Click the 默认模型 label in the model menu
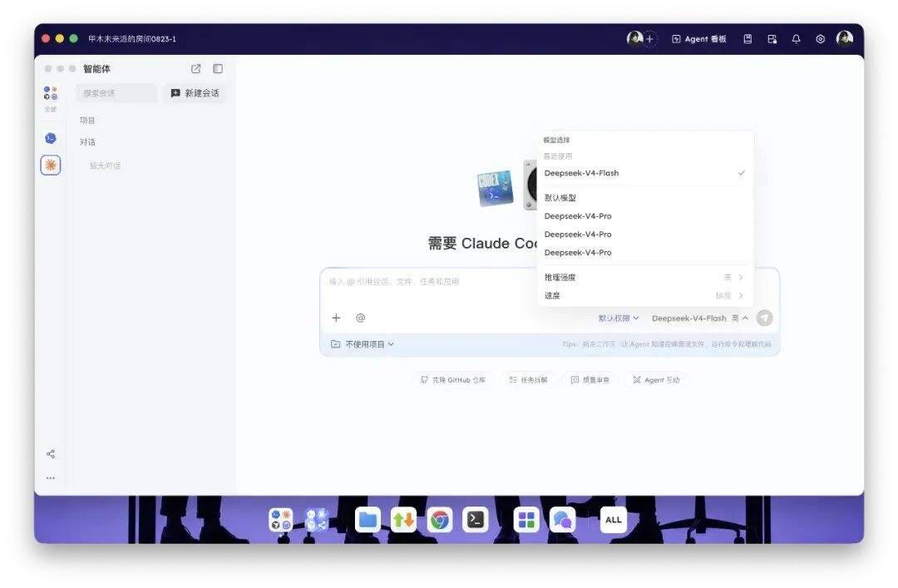The width and height of the screenshot is (898, 588). 560,198
